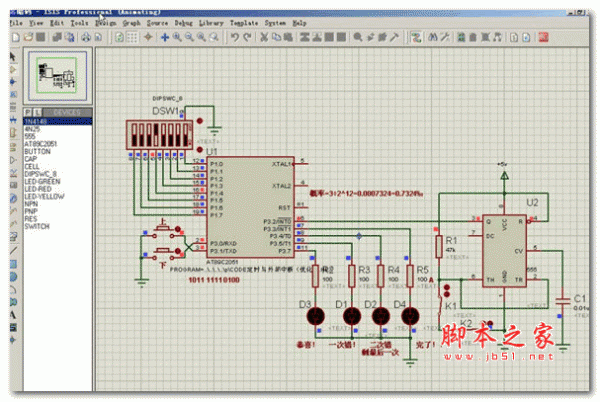This screenshot has height=402, width=600.
Task: Open the Library menu
Action: [x=211, y=23]
